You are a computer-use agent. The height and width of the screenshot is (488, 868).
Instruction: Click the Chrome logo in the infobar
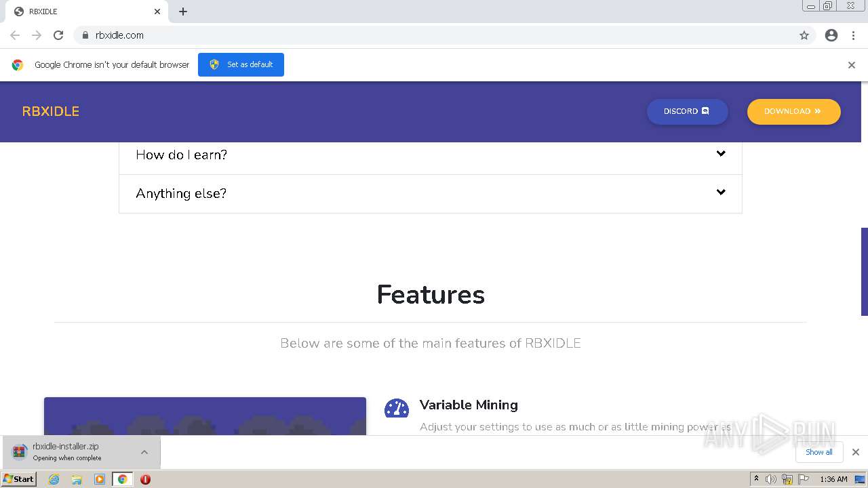18,65
